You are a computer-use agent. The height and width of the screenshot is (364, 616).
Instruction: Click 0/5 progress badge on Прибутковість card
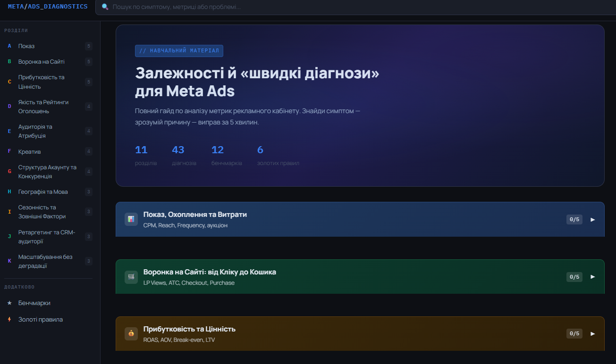pos(574,334)
